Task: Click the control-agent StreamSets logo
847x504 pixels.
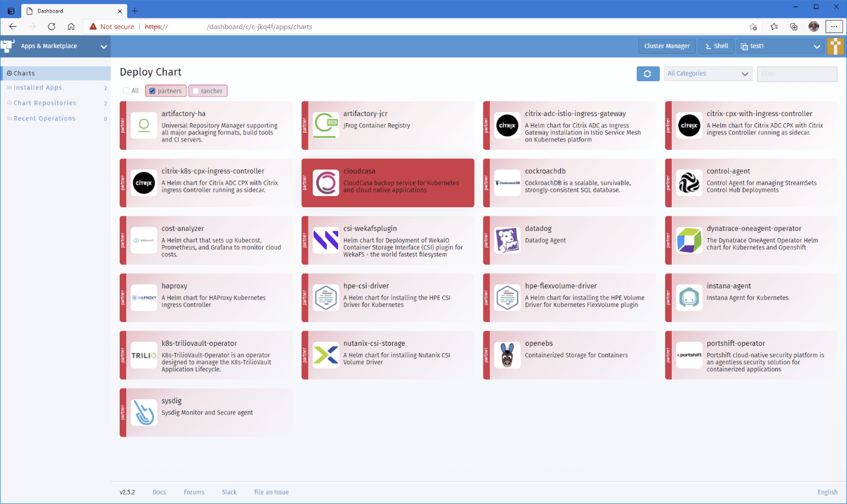Action: point(689,182)
